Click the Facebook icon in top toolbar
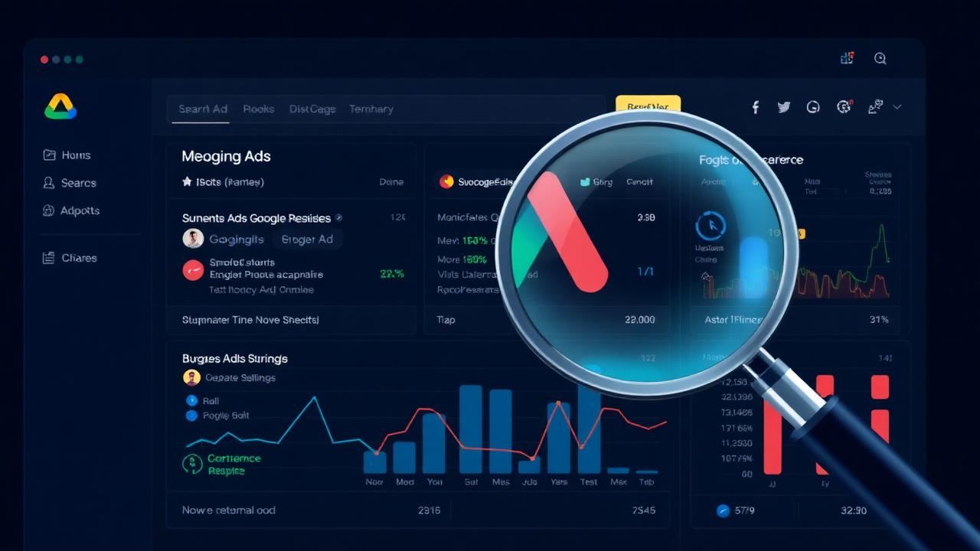 [755, 107]
